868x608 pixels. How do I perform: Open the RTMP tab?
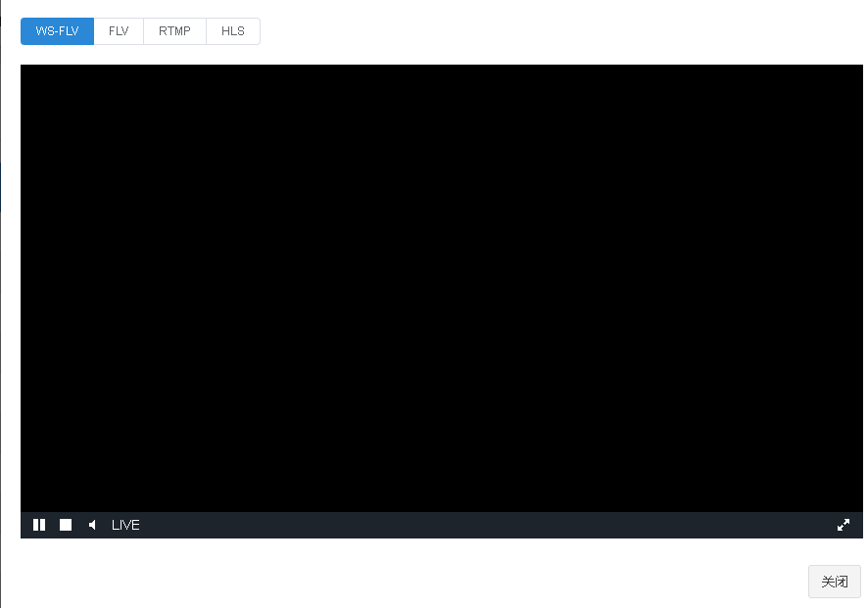173,30
